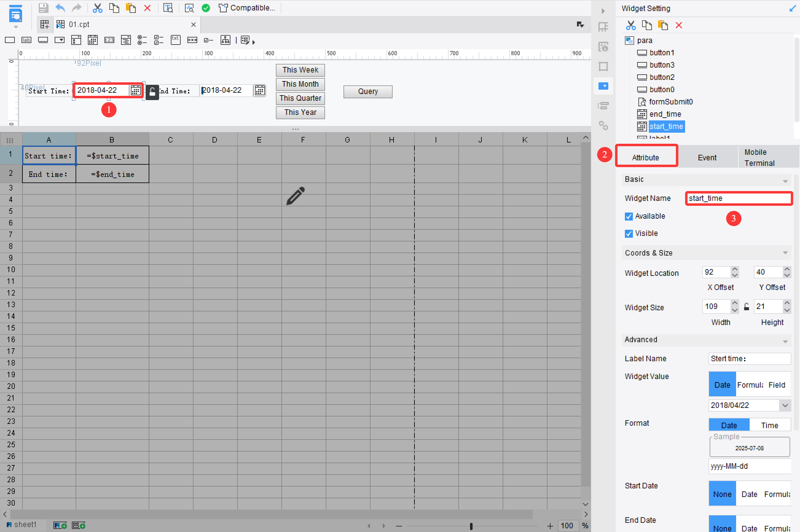Click the Undo arrow icon
Screen dimensions: 800x532
click(61, 8)
